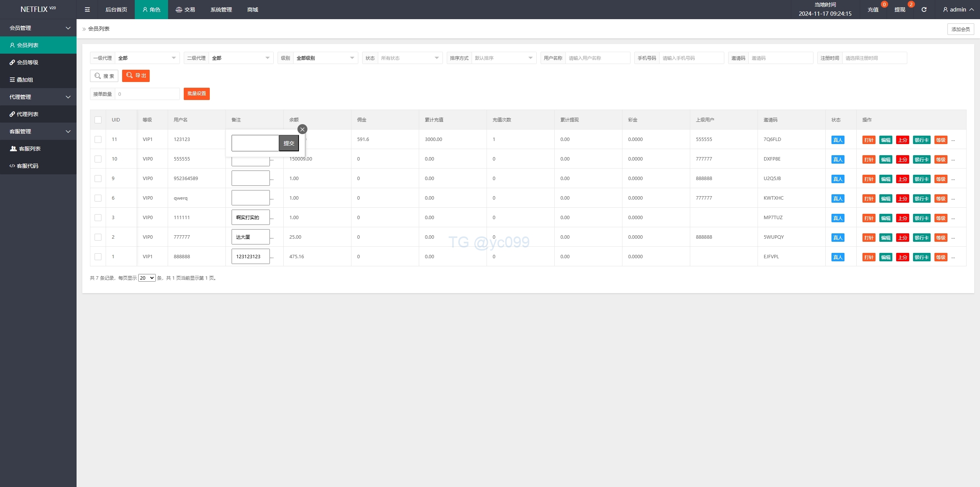Image resolution: width=980 pixels, height=487 pixels.
Task: Switch to the 交易 top menu tab
Action: pos(185,10)
